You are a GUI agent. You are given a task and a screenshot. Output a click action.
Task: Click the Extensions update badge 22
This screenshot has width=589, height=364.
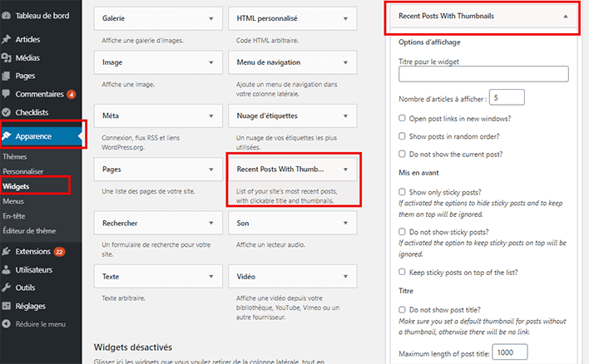[59, 252]
